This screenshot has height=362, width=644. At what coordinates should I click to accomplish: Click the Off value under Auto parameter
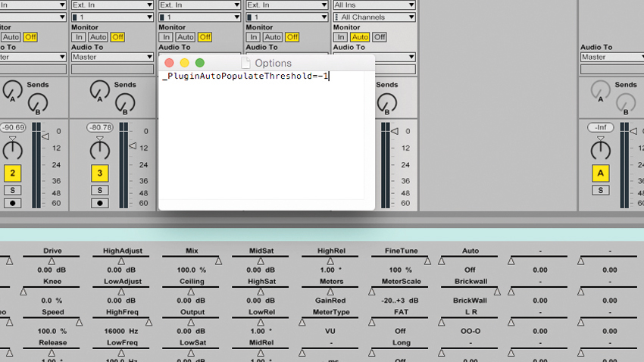[x=470, y=270]
